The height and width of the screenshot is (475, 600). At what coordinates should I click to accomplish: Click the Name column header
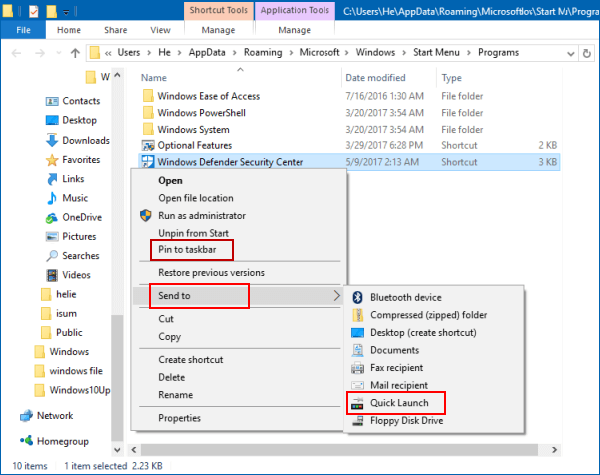point(154,78)
